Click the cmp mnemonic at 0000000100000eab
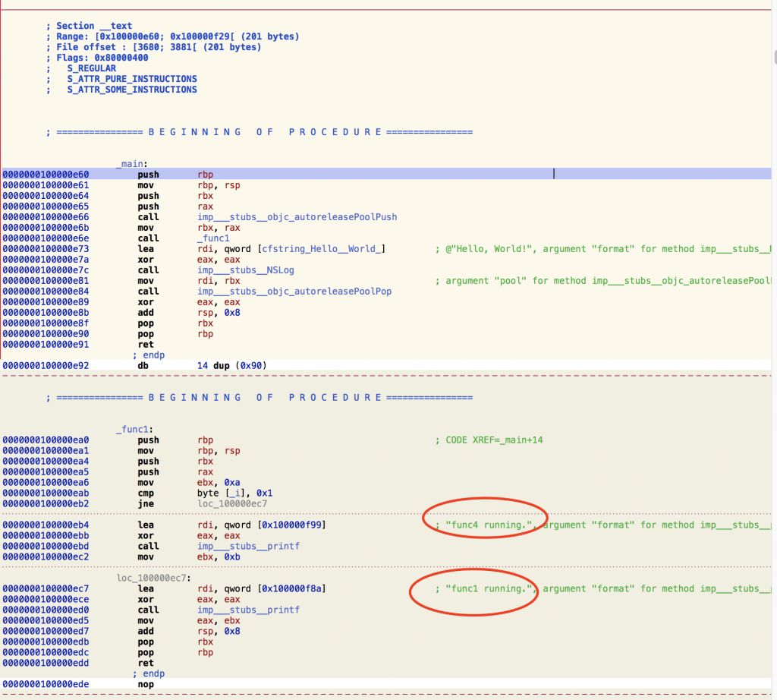 pyautogui.click(x=146, y=493)
